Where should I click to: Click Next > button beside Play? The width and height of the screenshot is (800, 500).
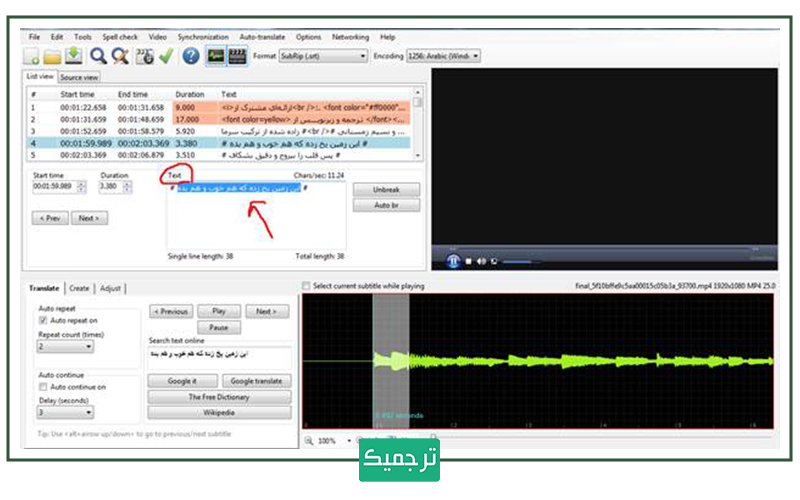(266, 311)
